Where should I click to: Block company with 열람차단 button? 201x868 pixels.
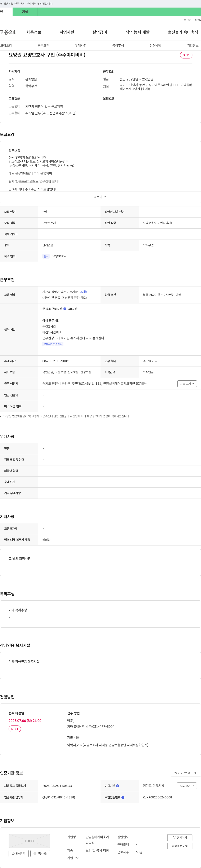(x=40, y=854)
